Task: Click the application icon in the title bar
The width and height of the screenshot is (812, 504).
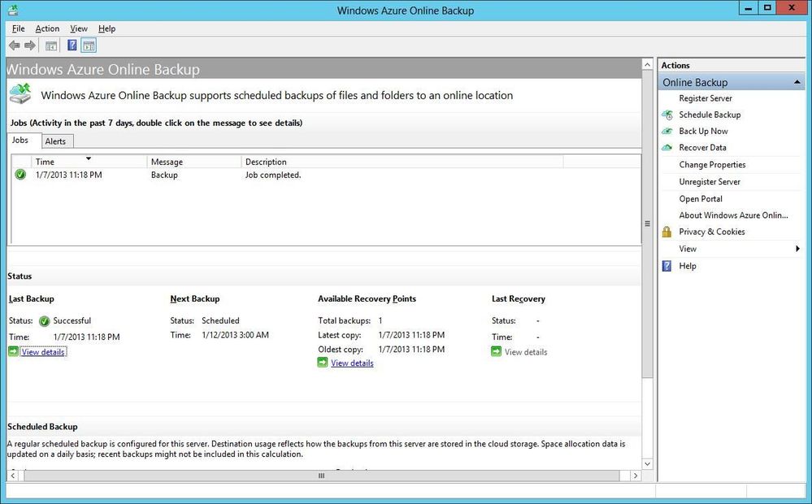Action: (13, 10)
